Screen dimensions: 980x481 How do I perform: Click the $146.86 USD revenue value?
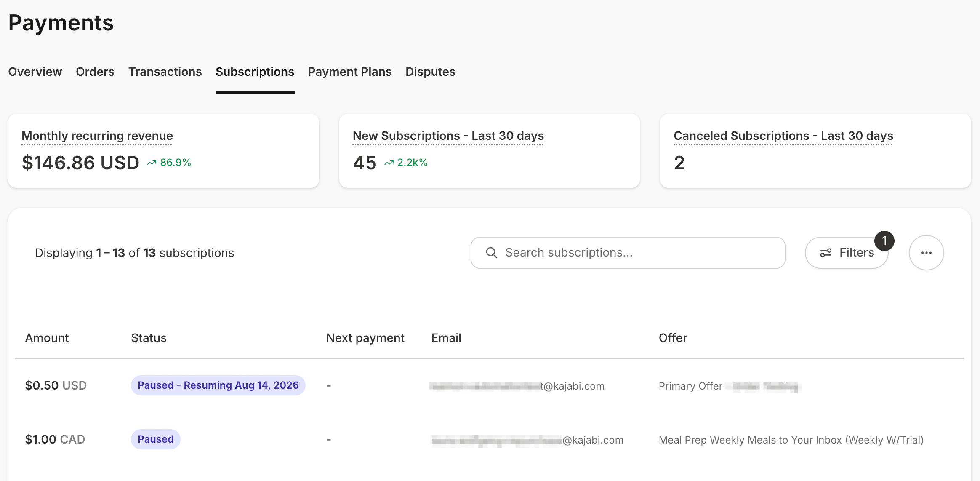click(80, 163)
